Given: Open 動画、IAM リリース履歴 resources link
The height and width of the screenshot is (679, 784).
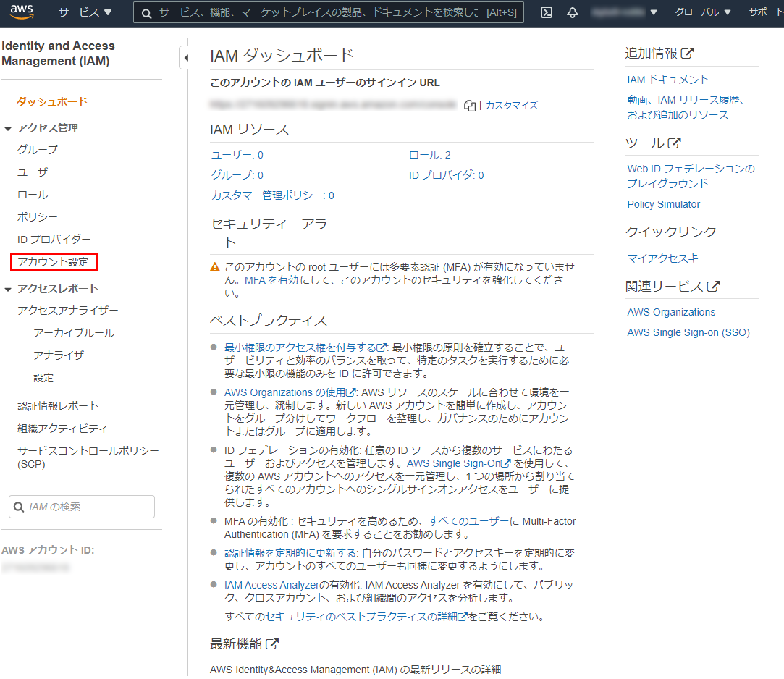Looking at the screenshot, I should [x=686, y=108].
